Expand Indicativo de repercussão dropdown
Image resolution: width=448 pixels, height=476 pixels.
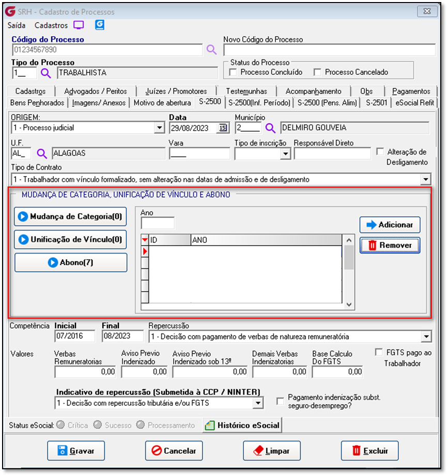tap(258, 403)
